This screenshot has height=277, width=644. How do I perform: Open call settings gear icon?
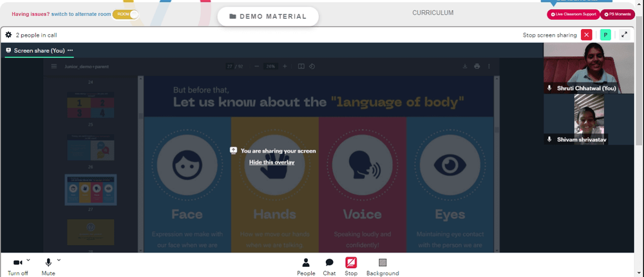click(x=8, y=35)
